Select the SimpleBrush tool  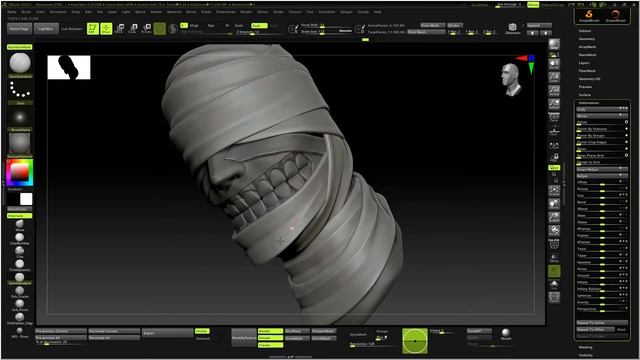pos(589,16)
